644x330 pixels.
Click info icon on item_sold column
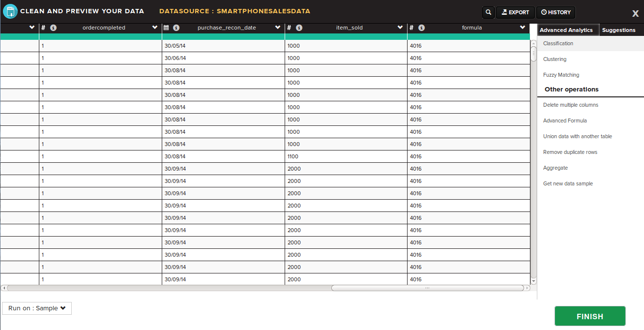pos(299,28)
